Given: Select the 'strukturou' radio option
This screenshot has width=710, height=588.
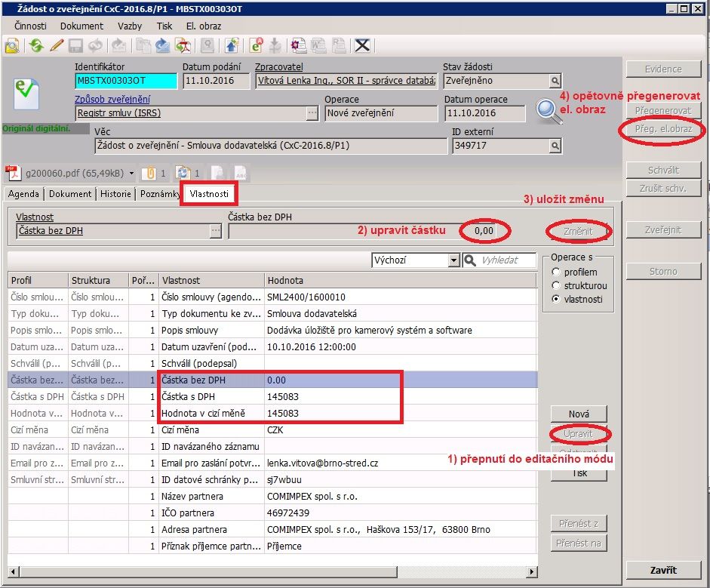Looking at the screenshot, I should click(557, 285).
